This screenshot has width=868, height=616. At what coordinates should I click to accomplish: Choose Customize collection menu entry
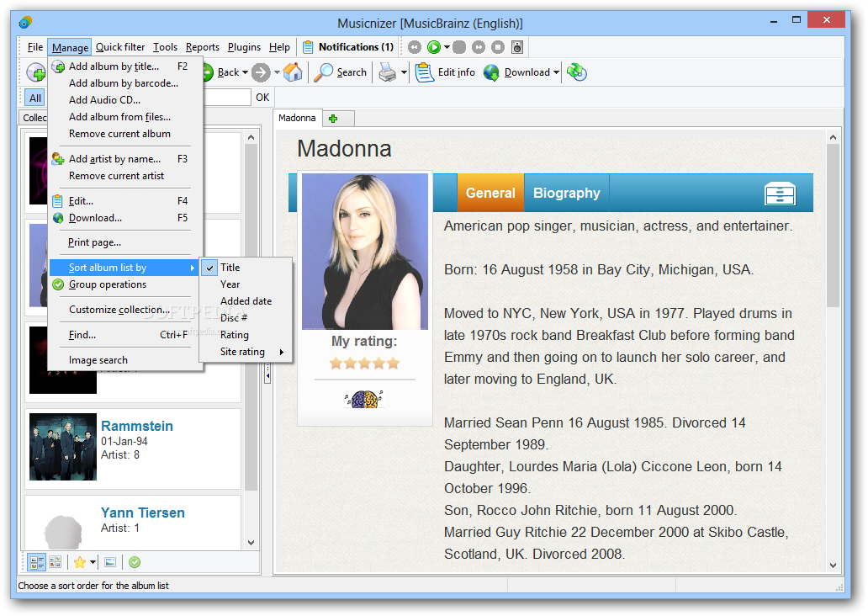[x=124, y=310]
